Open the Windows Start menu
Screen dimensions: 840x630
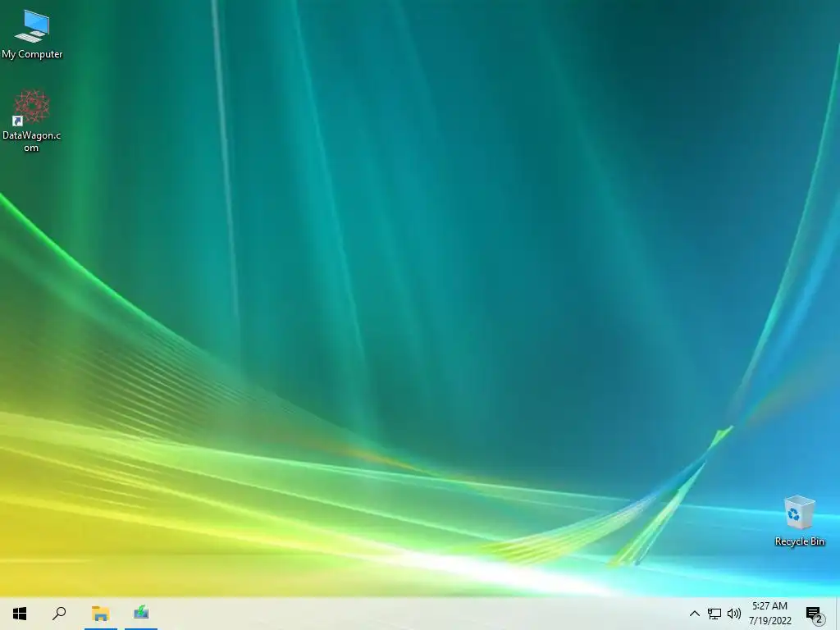pos(20,614)
